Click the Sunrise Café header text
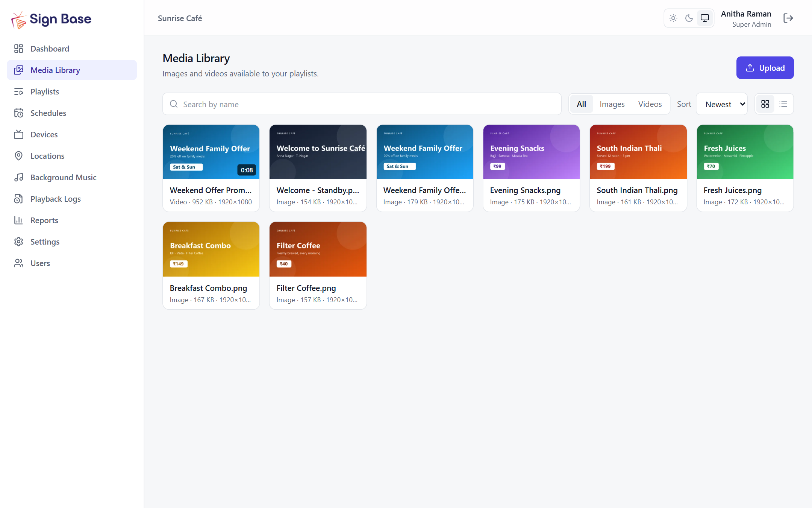This screenshot has height=508, width=812. [x=180, y=18]
